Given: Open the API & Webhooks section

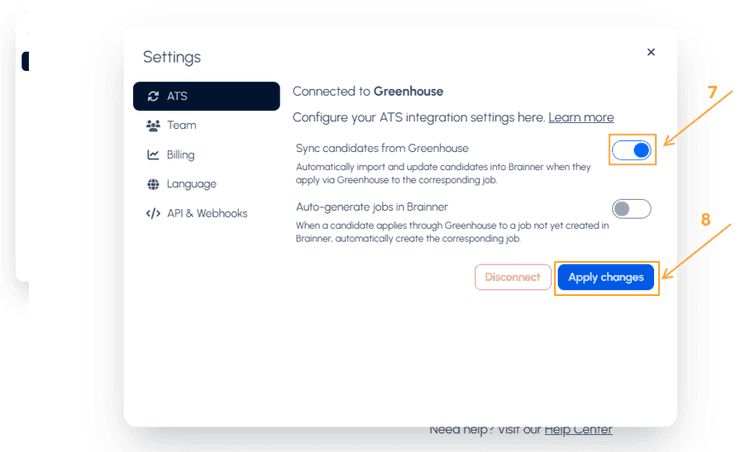Looking at the screenshot, I should click(207, 213).
